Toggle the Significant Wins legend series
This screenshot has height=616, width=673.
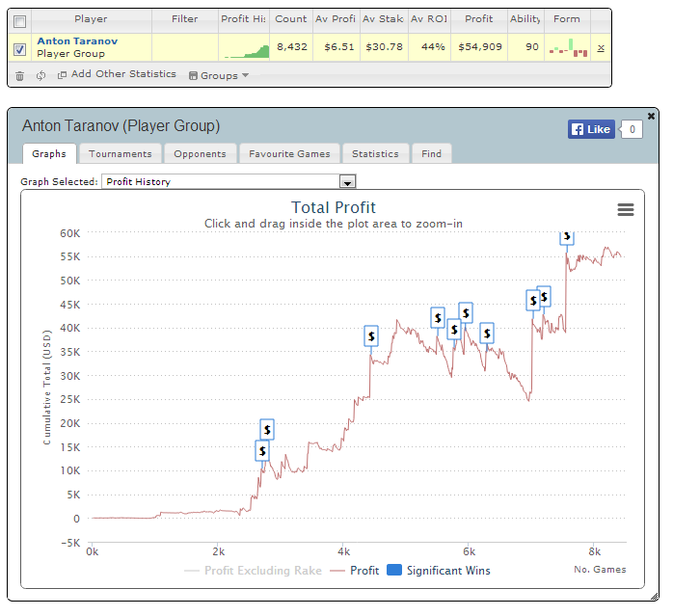click(439, 571)
